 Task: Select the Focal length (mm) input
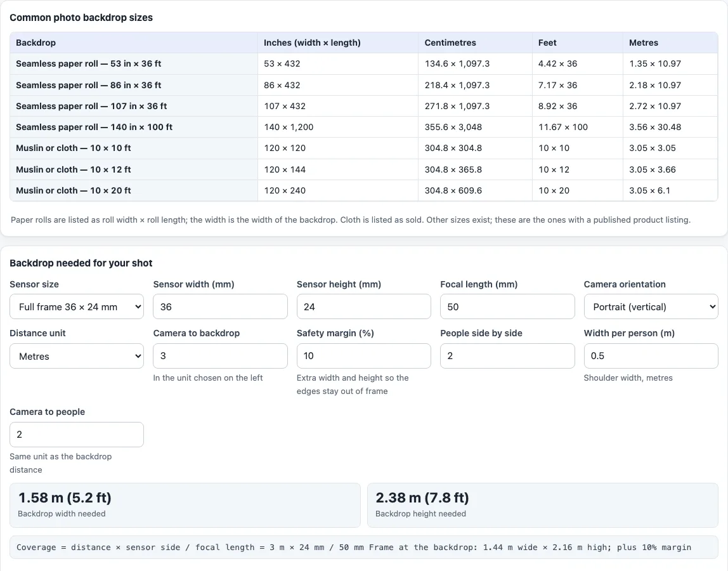click(507, 306)
